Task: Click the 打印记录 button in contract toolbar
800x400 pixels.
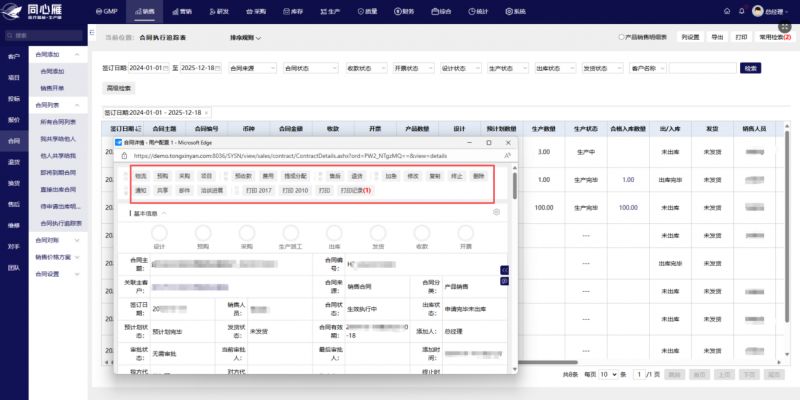Action: [x=355, y=190]
